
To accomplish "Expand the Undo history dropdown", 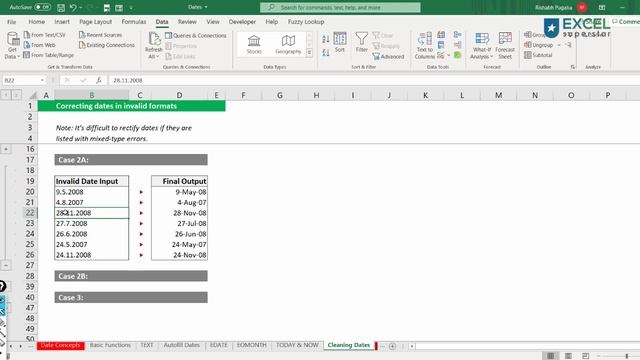I will click(x=82, y=7).
